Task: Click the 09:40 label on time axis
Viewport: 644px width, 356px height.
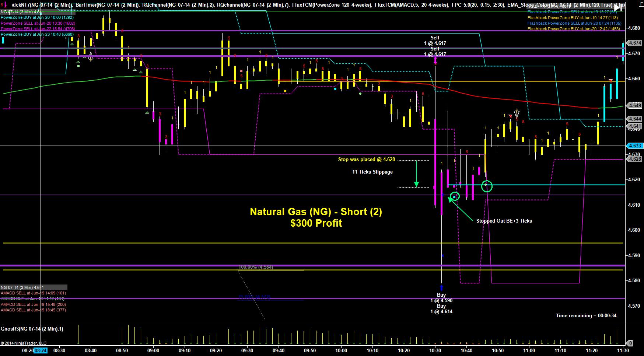Action: [279, 350]
